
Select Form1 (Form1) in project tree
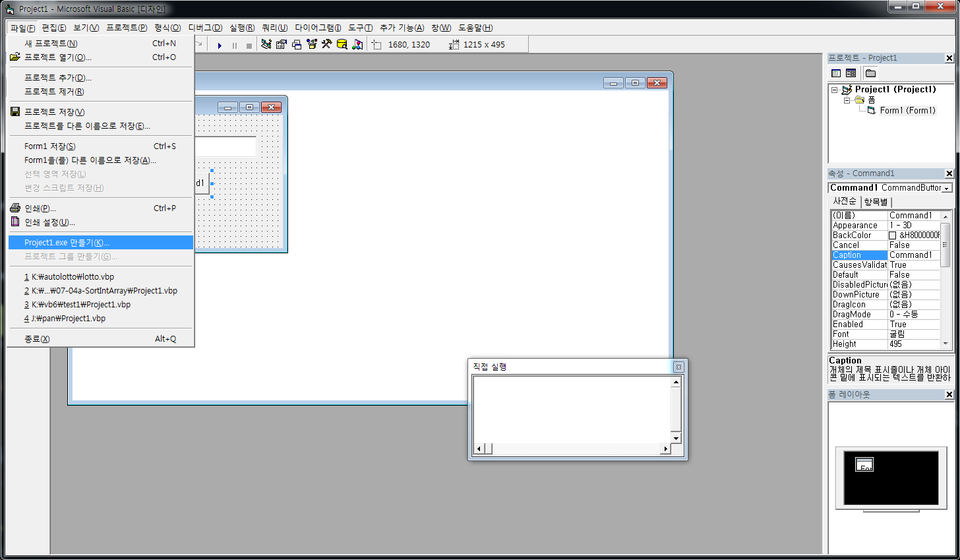tap(907, 110)
